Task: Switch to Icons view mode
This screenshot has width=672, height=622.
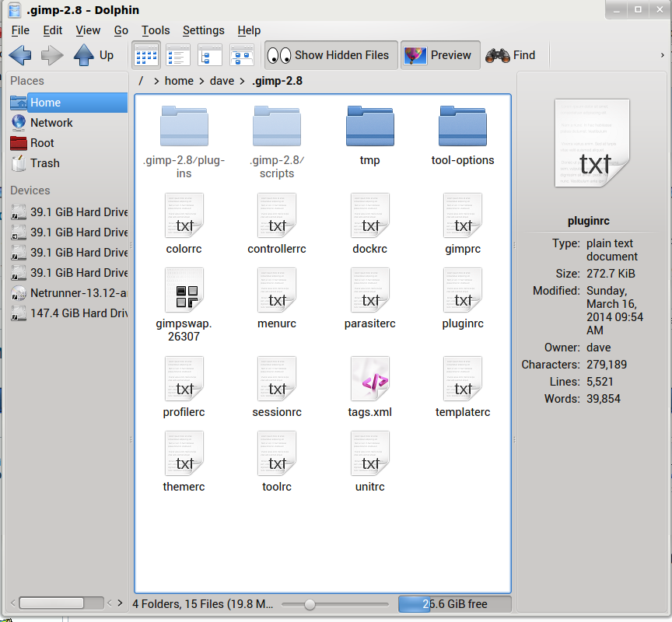Action: (x=146, y=55)
